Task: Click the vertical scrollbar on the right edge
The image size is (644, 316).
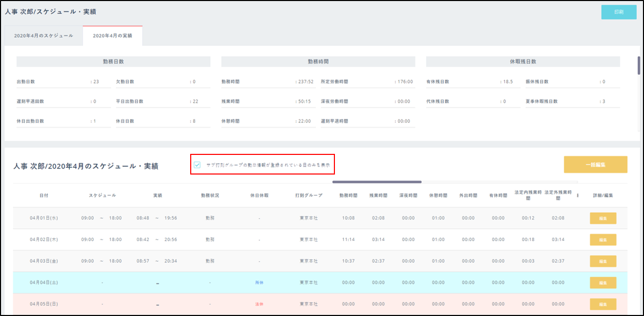Action: click(x=639, y=66)
